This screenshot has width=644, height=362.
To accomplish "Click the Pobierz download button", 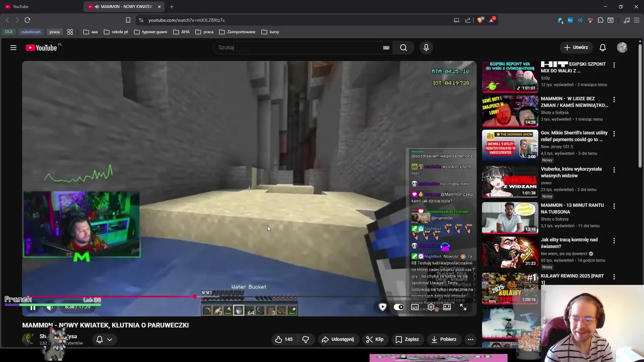I will tap(444, 339).
